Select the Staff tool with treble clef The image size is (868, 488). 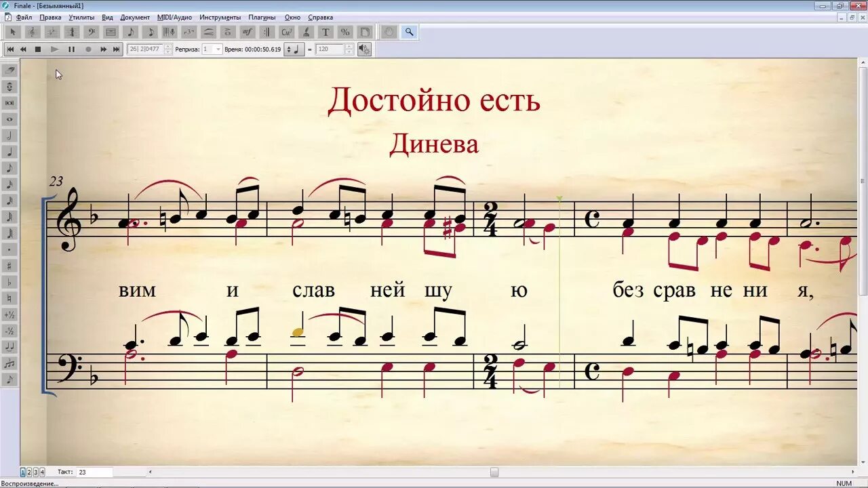point(33,32)
